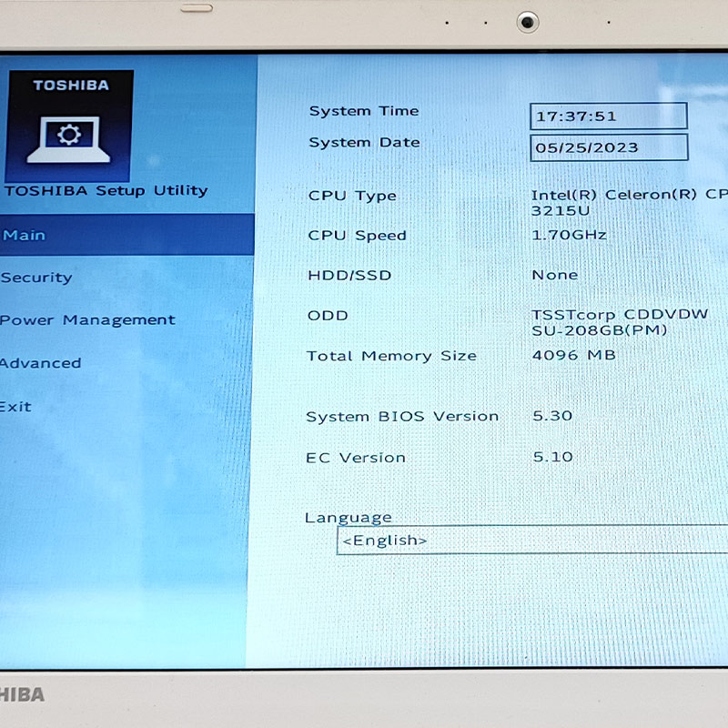This screenshot has height=728, width=728.
Task: Click the 'EC Version' label
Action: tap(356, 458)
